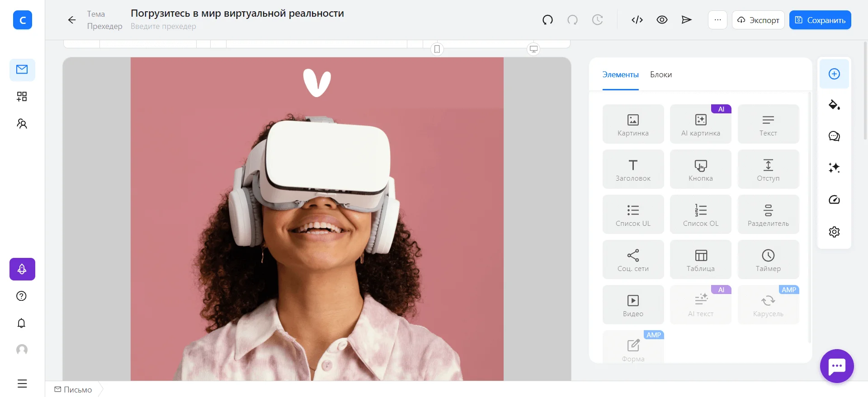
Task: Open the Блоки tab
Action: click(x=660, y=75)
